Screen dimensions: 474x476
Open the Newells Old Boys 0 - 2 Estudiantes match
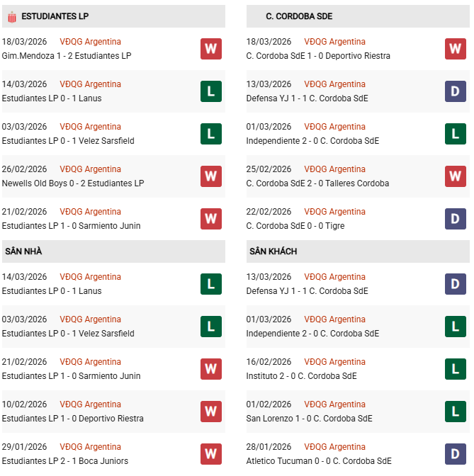pyautogui.click(x=73, y=183)
